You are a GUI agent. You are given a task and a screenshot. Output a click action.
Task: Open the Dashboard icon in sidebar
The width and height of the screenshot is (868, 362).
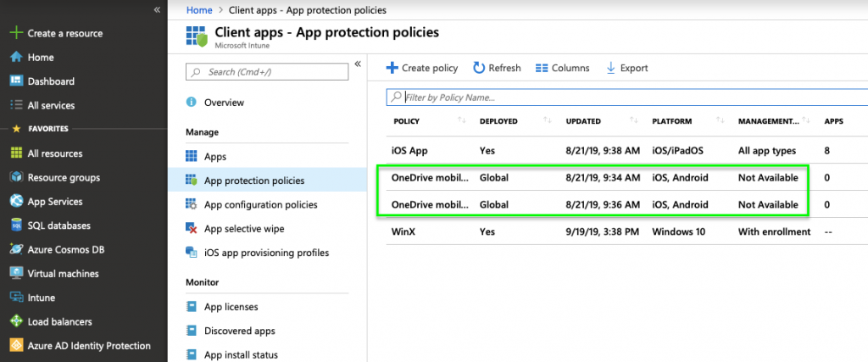pos(15,81)
